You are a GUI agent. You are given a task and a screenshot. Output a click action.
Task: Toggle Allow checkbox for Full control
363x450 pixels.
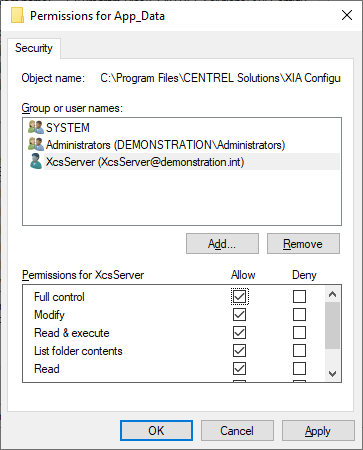tap(239, 296)
